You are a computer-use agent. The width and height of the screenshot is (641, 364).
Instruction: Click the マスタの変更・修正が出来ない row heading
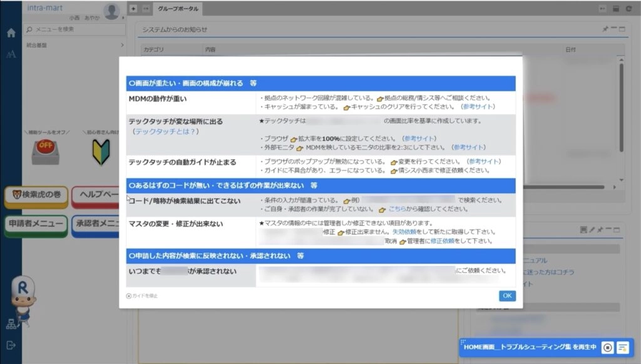[176, 224]
